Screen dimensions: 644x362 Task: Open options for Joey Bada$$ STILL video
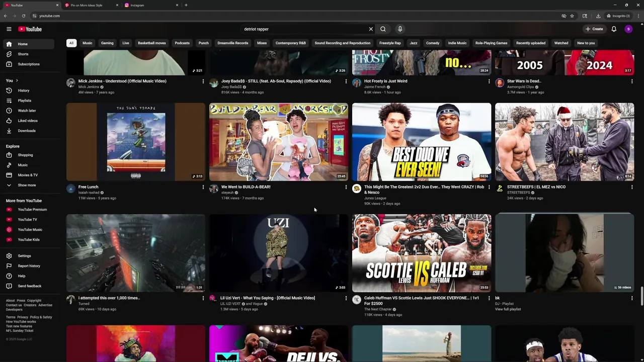[x=346, y=81]
